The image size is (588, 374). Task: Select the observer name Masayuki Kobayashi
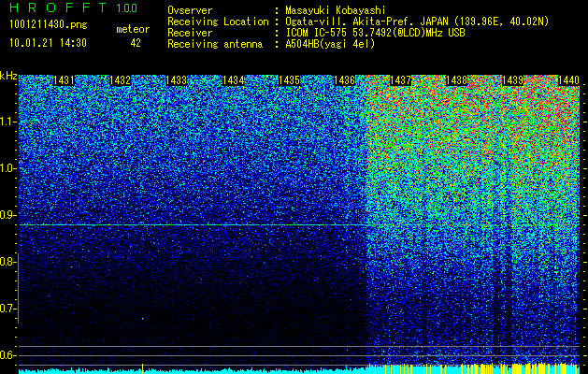[x=336, y=10]
